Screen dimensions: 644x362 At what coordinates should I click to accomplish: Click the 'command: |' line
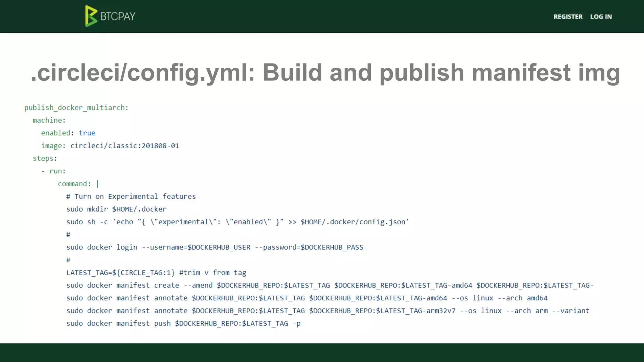(x=78, y=184)
